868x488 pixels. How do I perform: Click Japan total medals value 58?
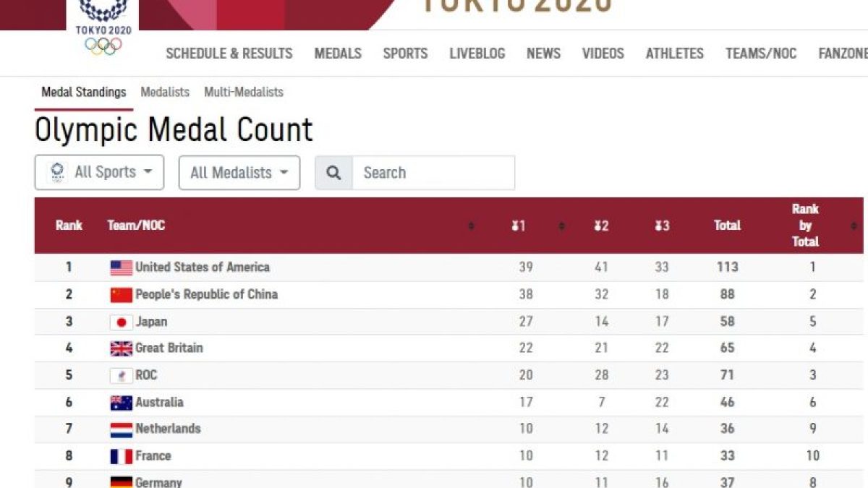(728, 322)
